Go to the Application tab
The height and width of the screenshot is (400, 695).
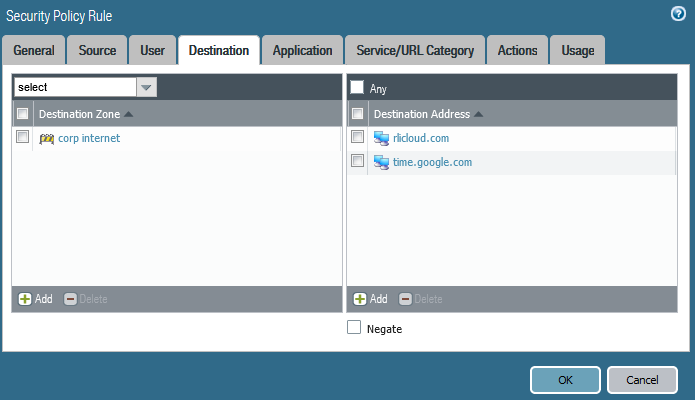tap(302, 50)
